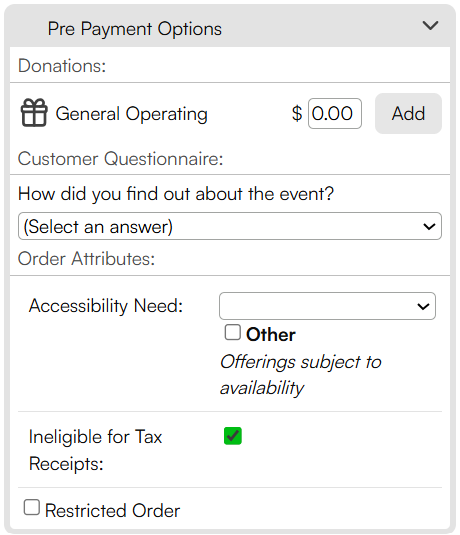Focus the donation amount 0.00 field
Viewport: 460px width, 535px height.
[335, 114]
